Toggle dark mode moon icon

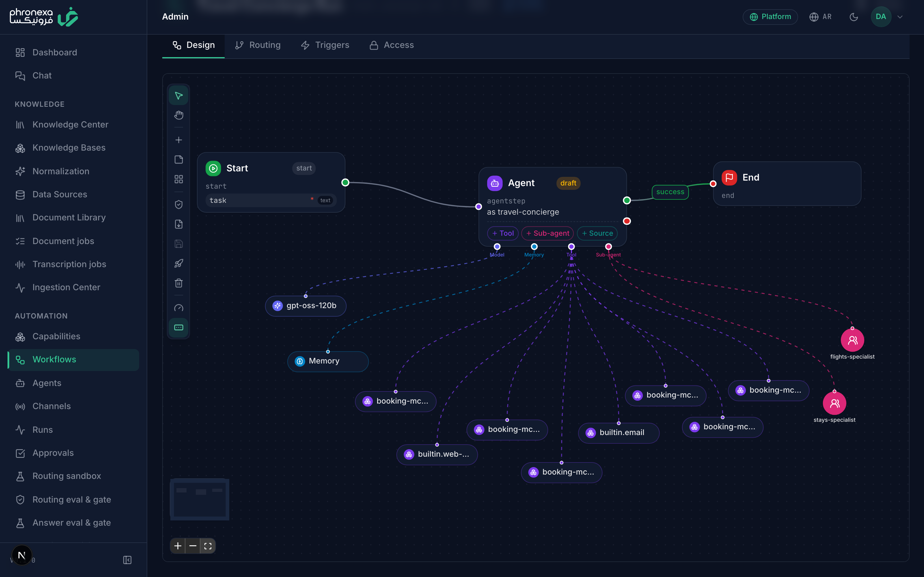point(854,17)
